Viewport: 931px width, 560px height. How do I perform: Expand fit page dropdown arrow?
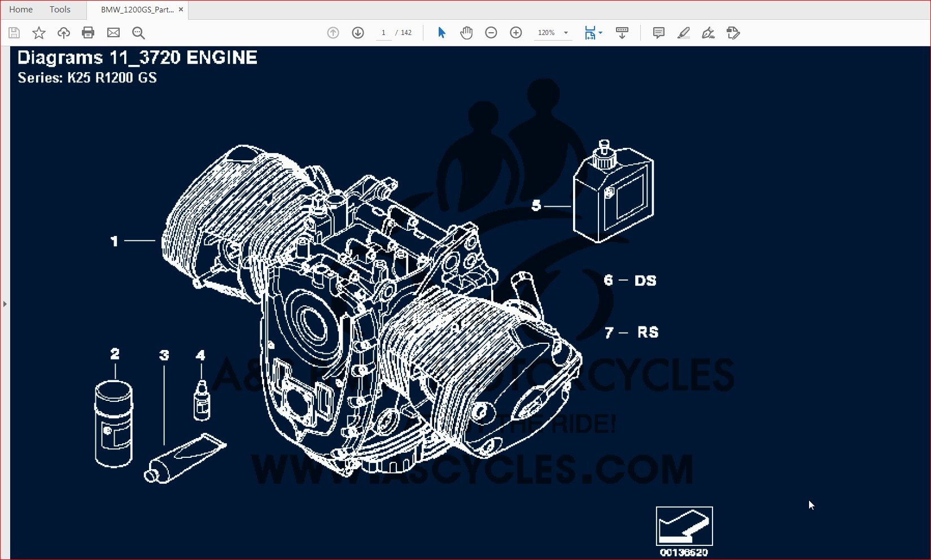pos(600,33)
